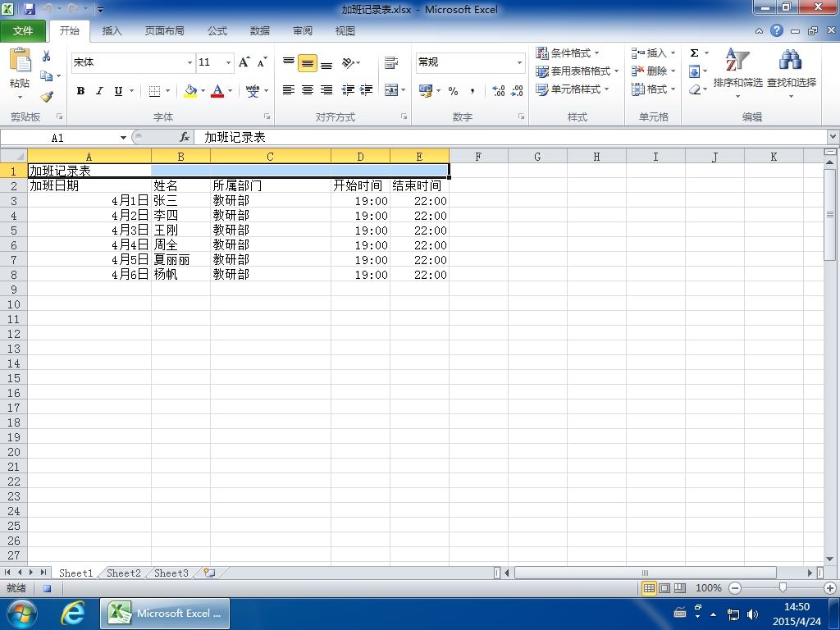Click the merge and center icon
This screenshot has width=840, height=630.
(x=391, y=90)
